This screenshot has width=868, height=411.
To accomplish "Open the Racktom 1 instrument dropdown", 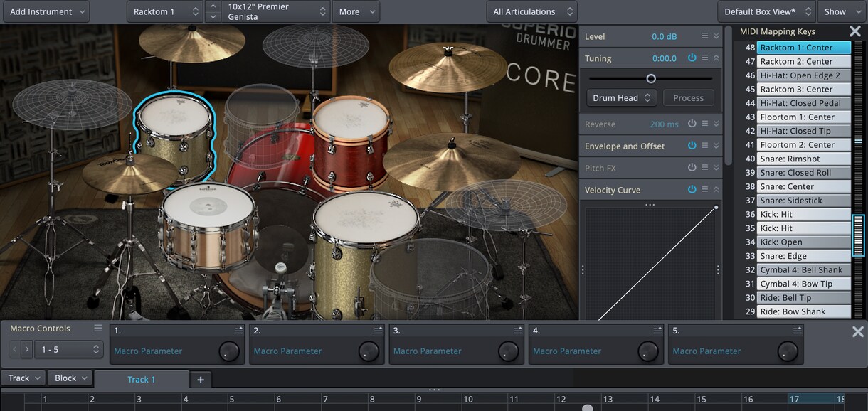I will tap(166, 11).
